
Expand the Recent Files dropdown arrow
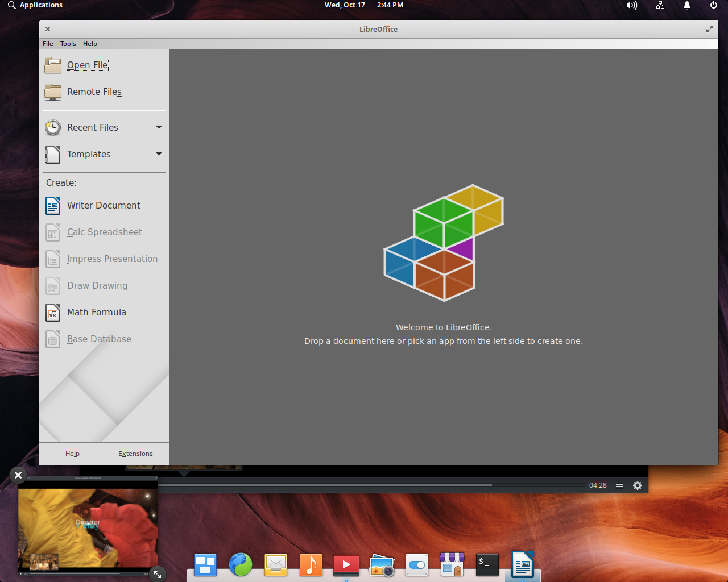[159, 127]
